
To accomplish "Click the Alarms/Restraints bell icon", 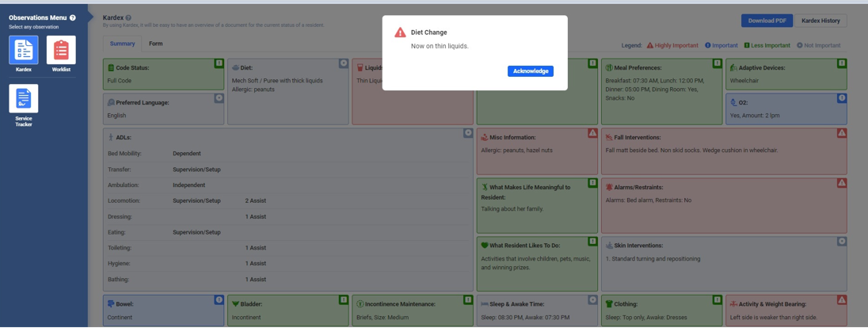I will (x=609, y=187).
